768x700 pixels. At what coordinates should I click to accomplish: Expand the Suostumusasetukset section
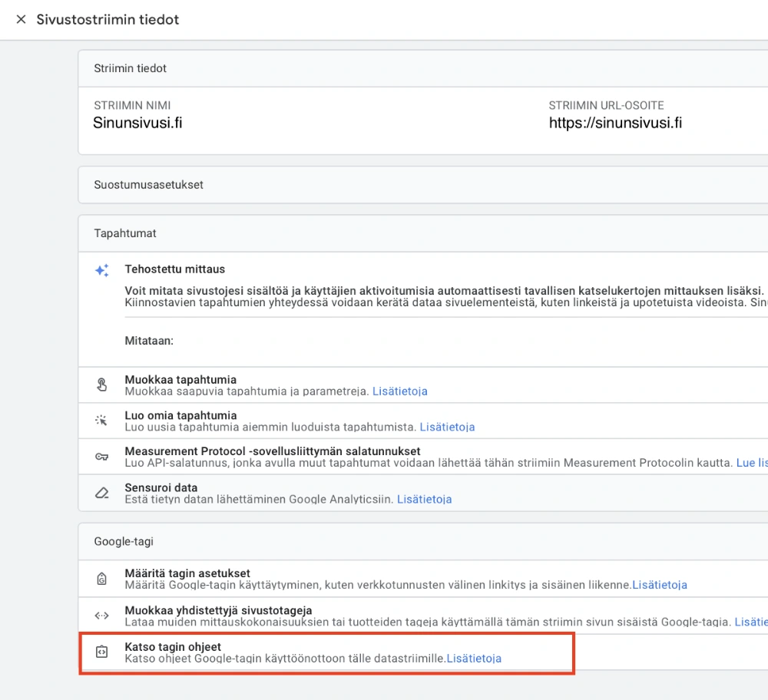423,184
